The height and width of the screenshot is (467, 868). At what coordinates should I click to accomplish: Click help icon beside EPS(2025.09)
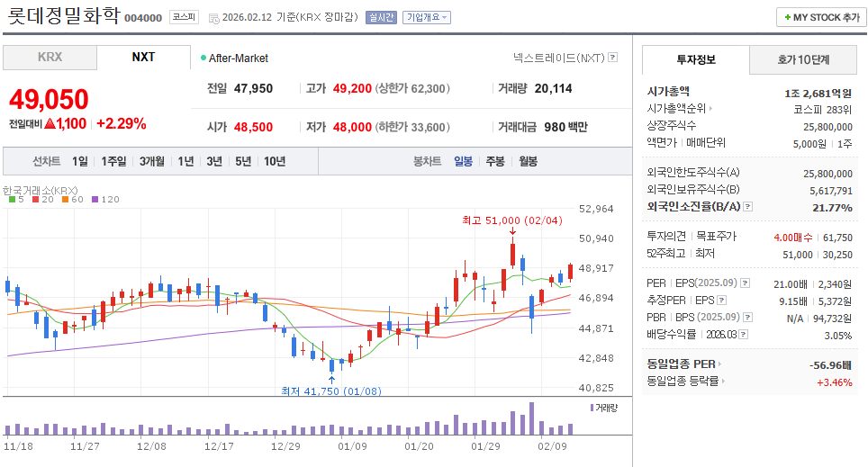coord(746,283)
